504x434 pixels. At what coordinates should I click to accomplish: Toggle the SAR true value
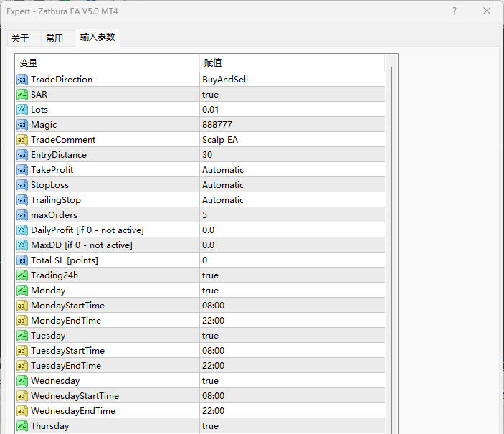tap(210, 95)
